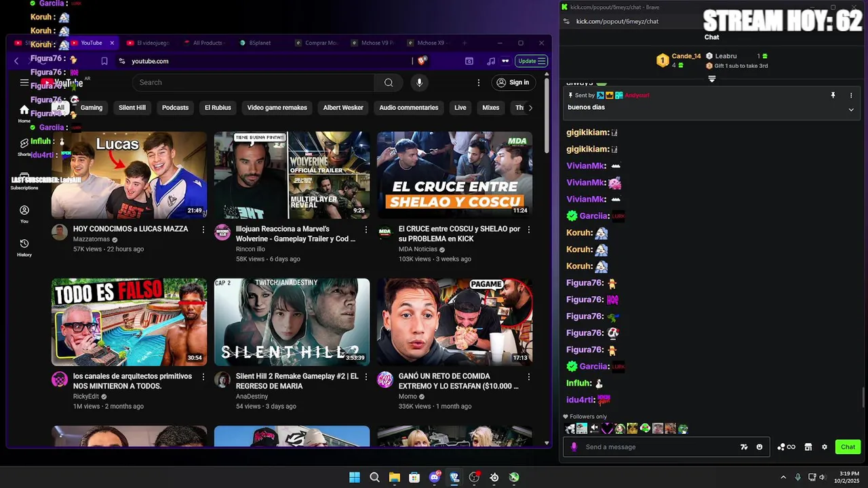Open the music note playlist icon in the Brave toolbar
Viewport: 868px width, 488px height.
click(491, 61)
